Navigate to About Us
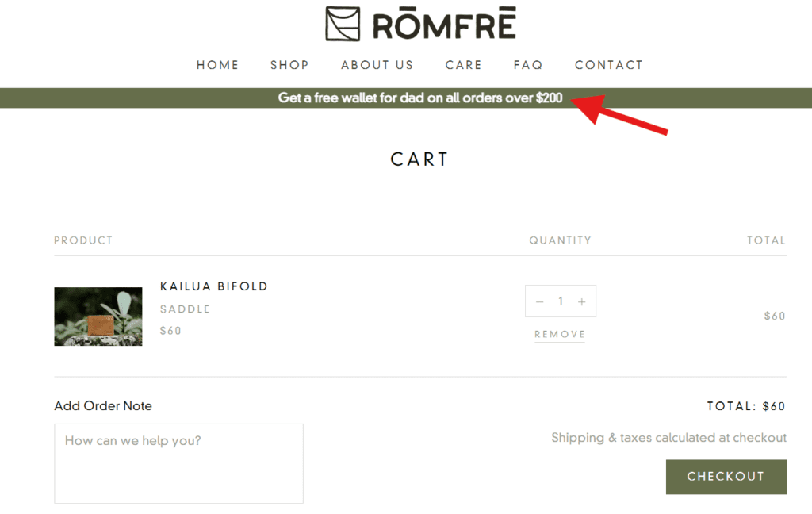Image resolution: width=812 pixels, height=514 pixels. [377, 65]
